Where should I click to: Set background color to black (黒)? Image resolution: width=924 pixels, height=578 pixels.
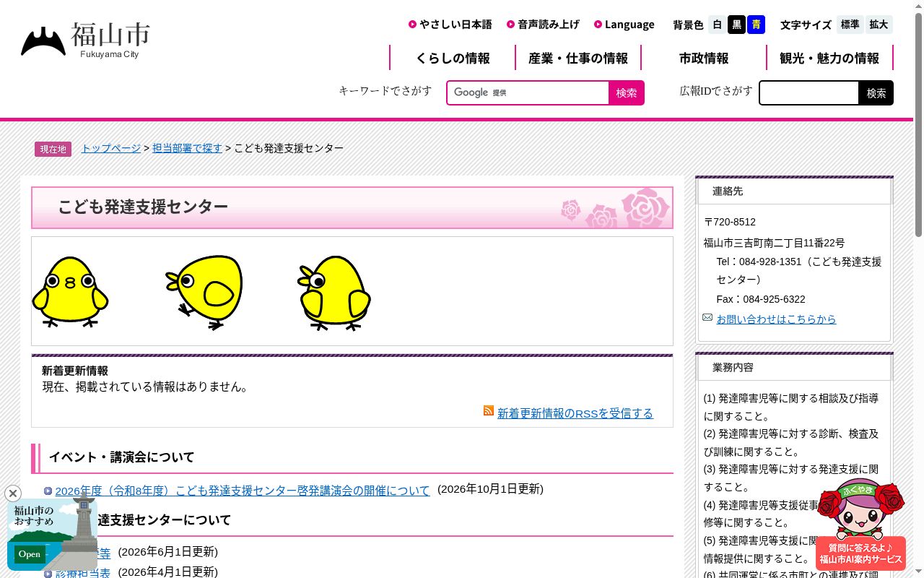click(x=736, y=25)
